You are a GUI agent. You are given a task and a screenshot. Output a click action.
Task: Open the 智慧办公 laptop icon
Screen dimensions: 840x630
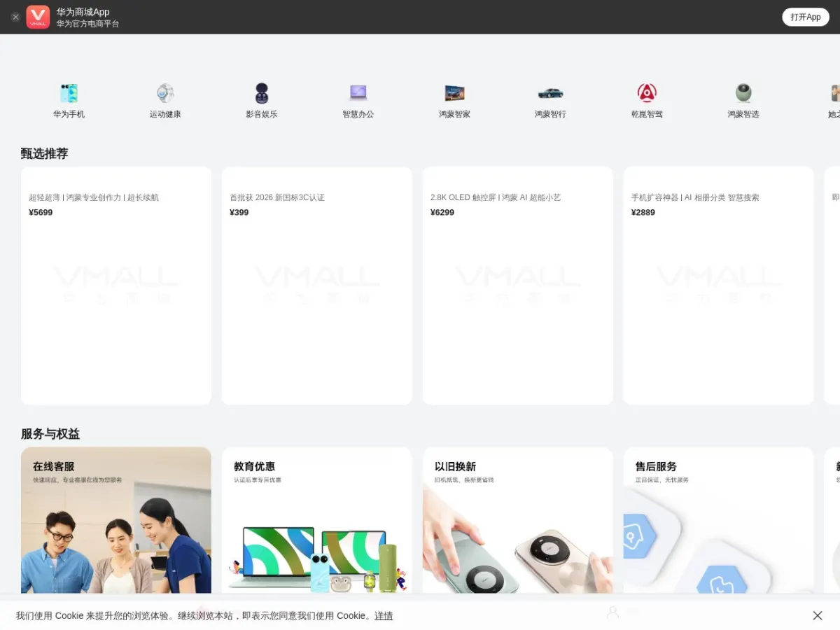(x=358, y=93)
